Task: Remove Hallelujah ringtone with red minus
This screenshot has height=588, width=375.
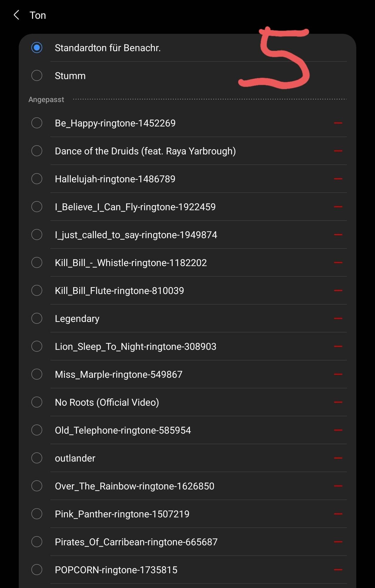Action: (338, 179)
